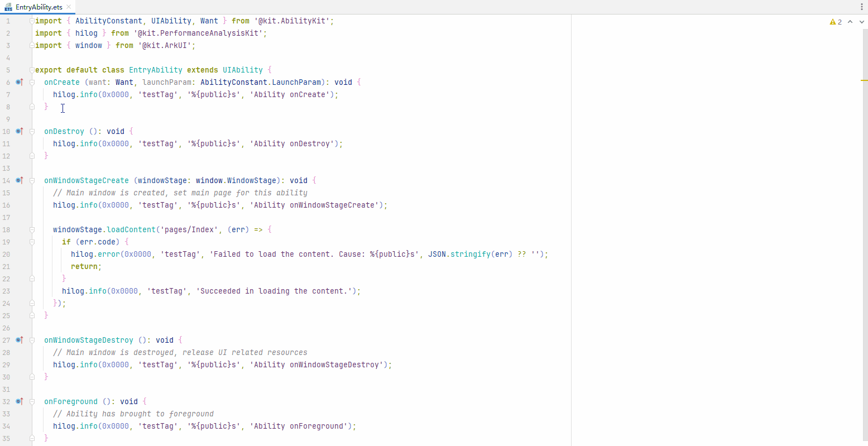Click the override gutter icon beside onForeground
Viewport: 868px width, 446px height.
click(20, 401)
